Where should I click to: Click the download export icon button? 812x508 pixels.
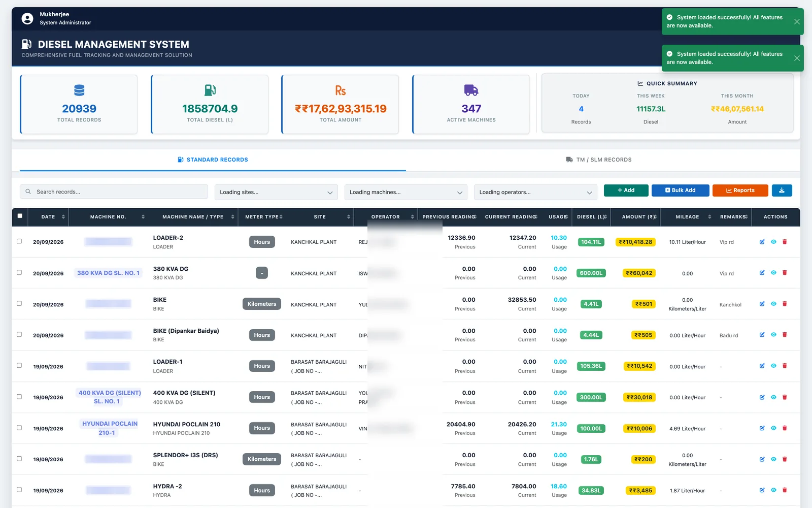click(x=782, y=190)
